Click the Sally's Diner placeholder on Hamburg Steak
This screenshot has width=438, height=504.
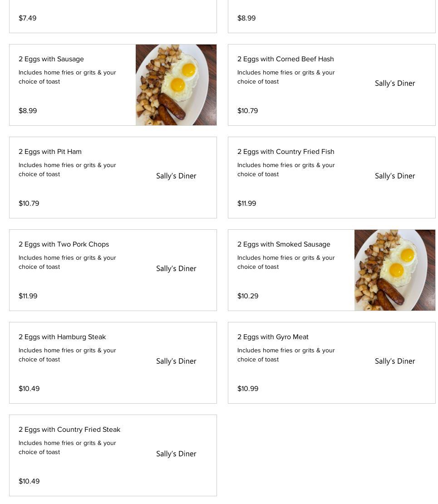(x=176, y=361)
